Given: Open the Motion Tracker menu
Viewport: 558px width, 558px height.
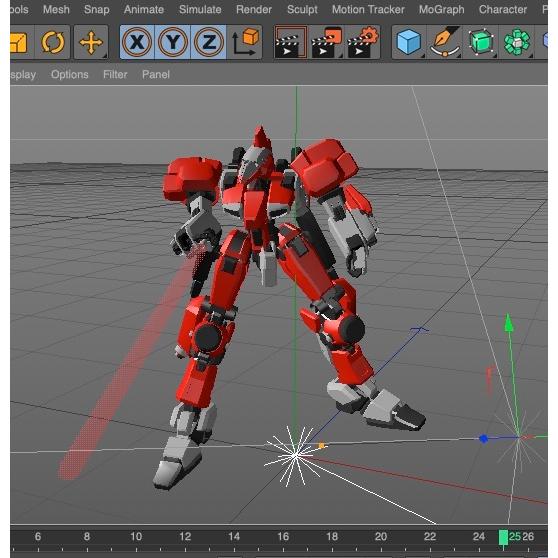Looking at the screenshot, I should pos(368,10).
